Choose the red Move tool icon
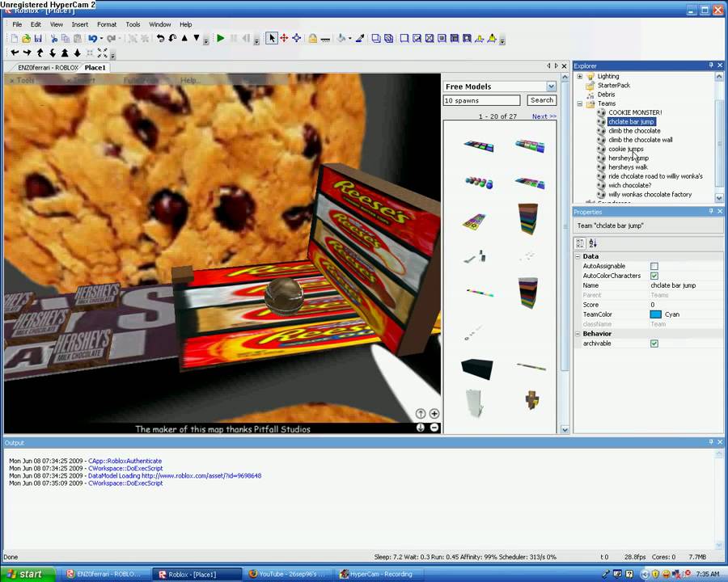 point(284,39)
